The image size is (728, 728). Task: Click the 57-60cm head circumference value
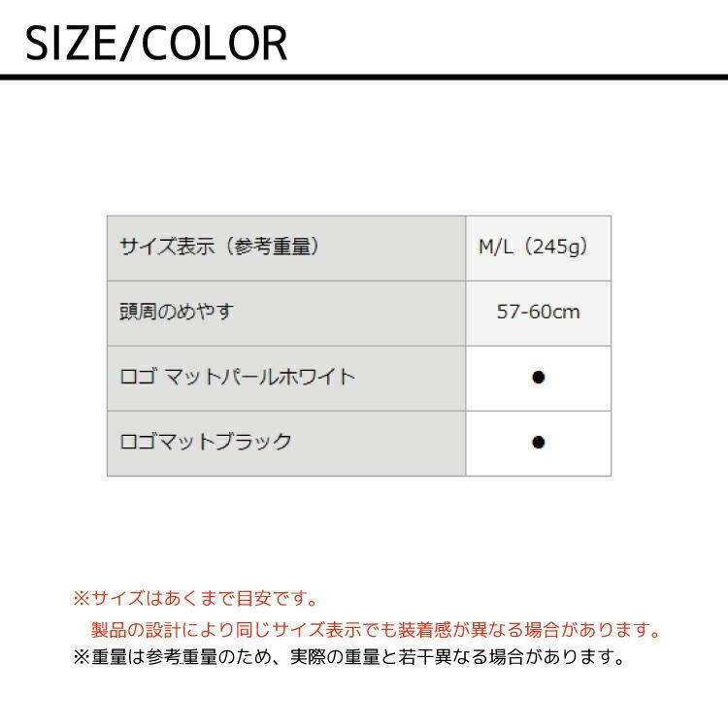coord(538,312)
